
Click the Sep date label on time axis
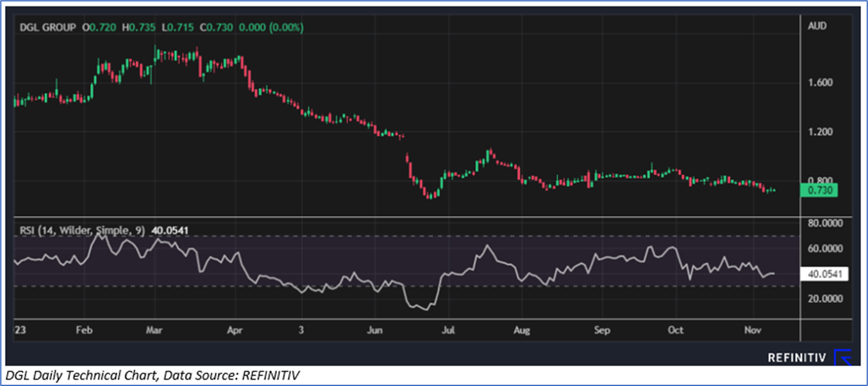tap(602, 330)
